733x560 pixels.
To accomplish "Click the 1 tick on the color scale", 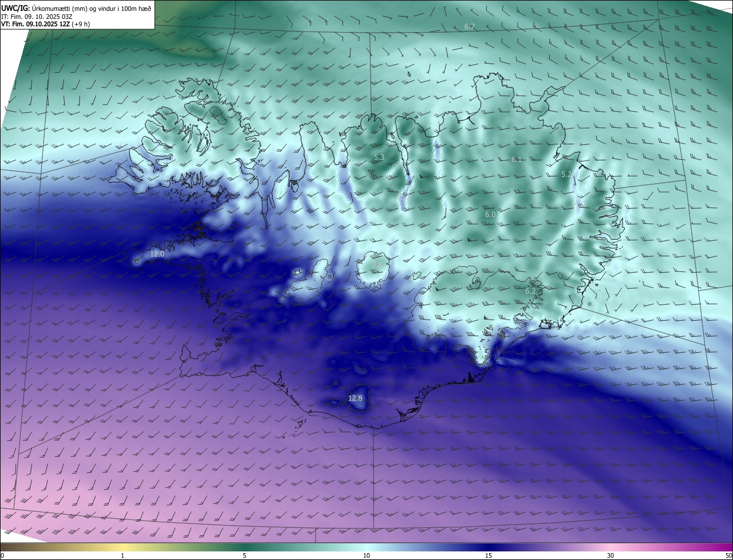I will pos(123,555).
